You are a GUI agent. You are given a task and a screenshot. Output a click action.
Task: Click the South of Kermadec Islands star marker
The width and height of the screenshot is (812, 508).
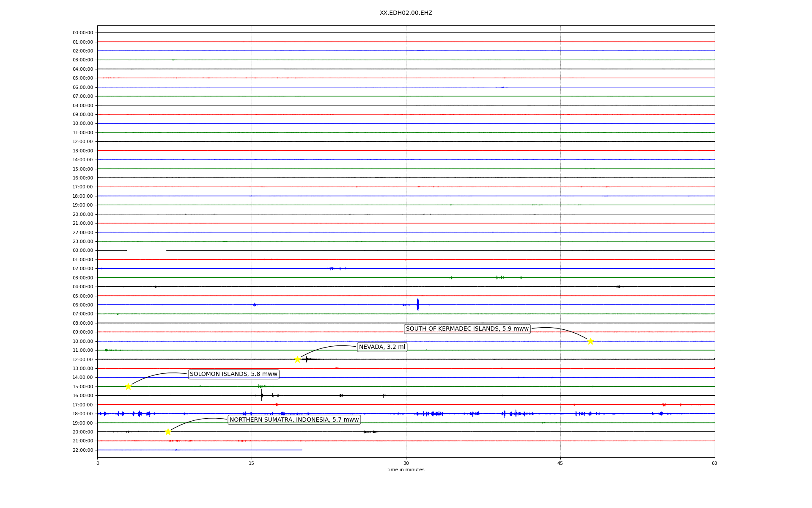pyautogui.click(x=590, y=341)
